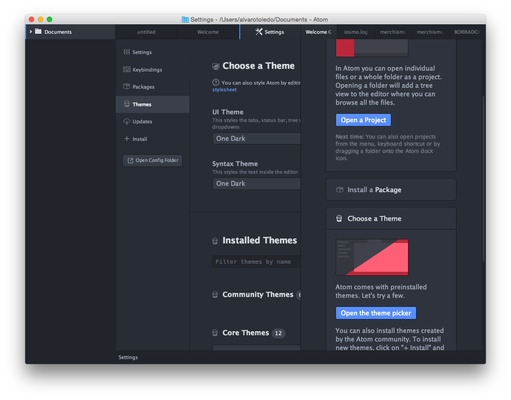Select the UI Theme label
Image resolution: width=511 pixels, height=400 pixels.
(x=228, y=112)
